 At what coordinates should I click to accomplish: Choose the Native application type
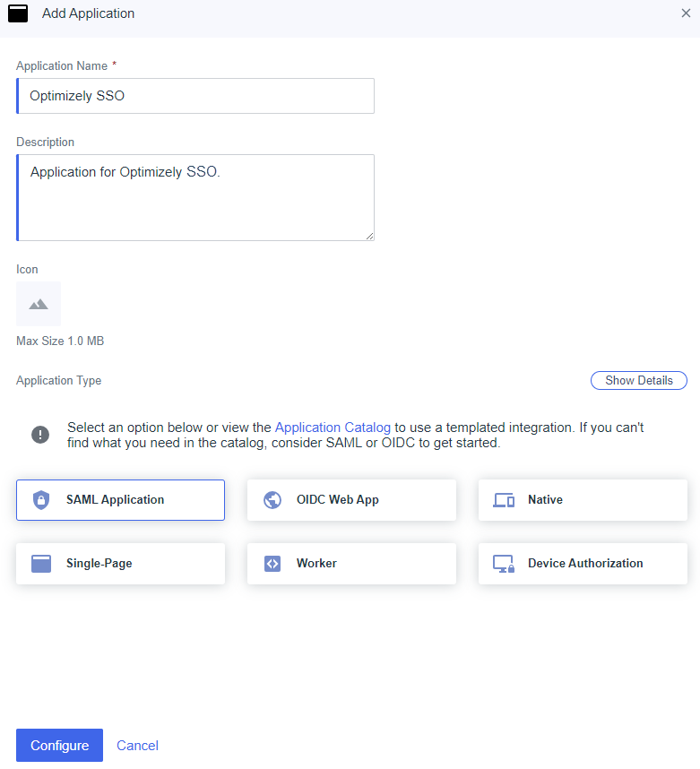coord(583,500)
